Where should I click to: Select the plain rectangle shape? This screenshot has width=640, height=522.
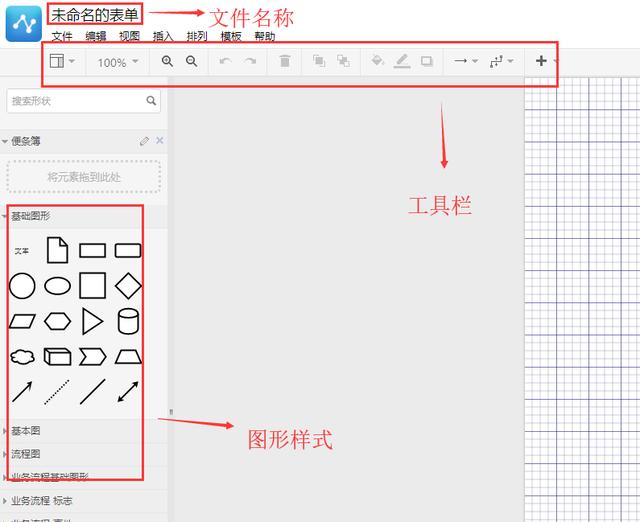[x=93, y=250]
